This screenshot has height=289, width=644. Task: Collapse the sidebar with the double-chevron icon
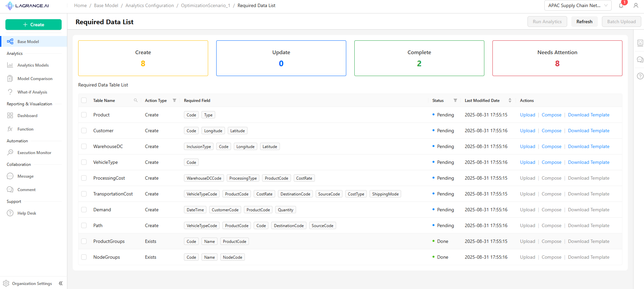tap(61, 283)
